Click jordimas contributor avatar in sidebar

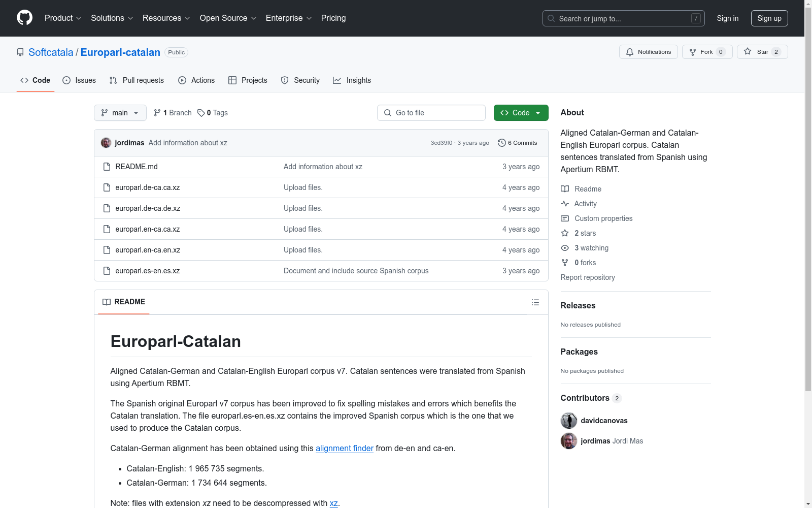coord(569,441)
